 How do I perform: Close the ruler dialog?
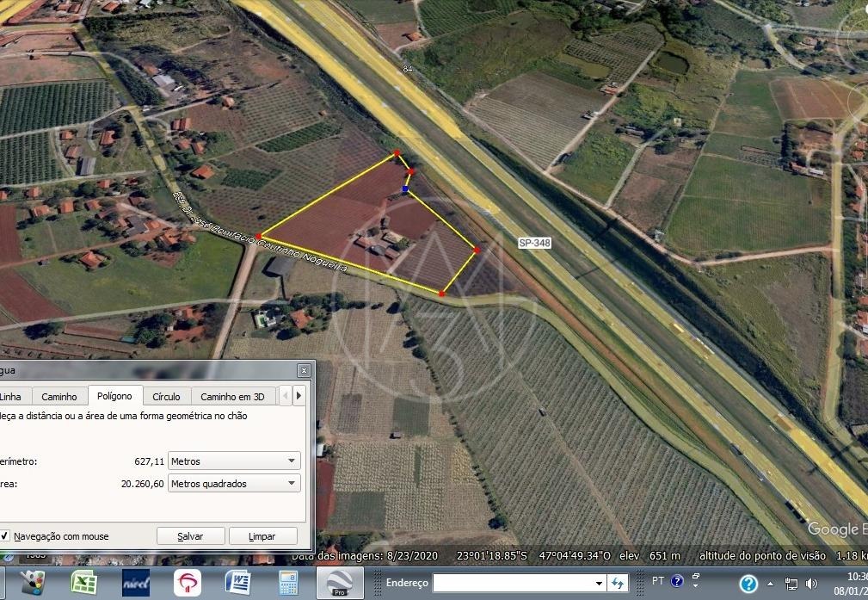tap(304, 370)
